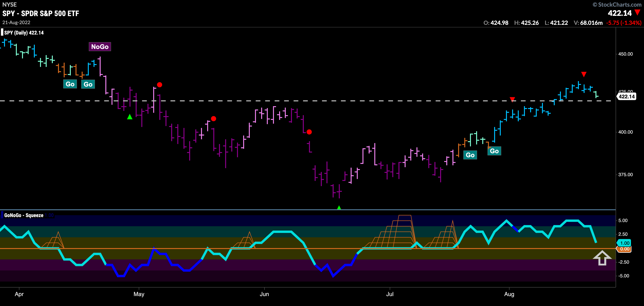Click the red down triangle above the mid-August high
Image resolution: width=644 pixels, height=306 pixels.
(584, 74)
